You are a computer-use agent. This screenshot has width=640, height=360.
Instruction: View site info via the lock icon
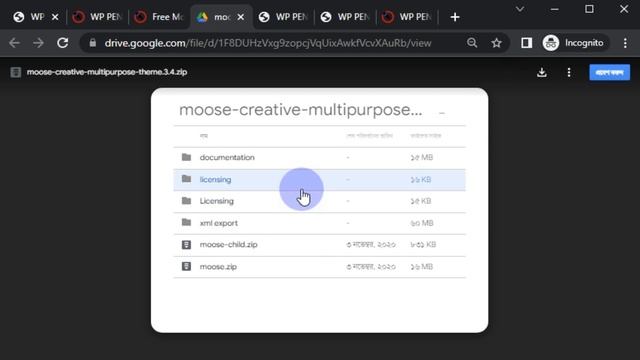click(93, 43)
